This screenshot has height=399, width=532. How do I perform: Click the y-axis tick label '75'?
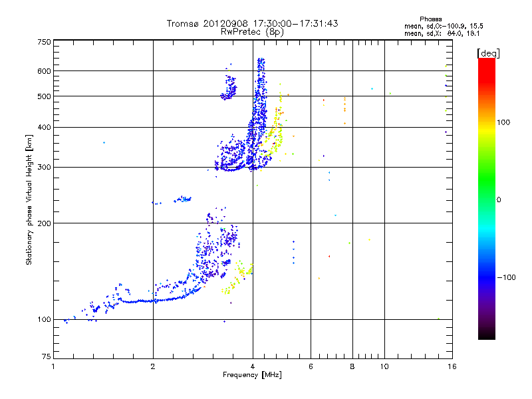[x=47, y=356]
